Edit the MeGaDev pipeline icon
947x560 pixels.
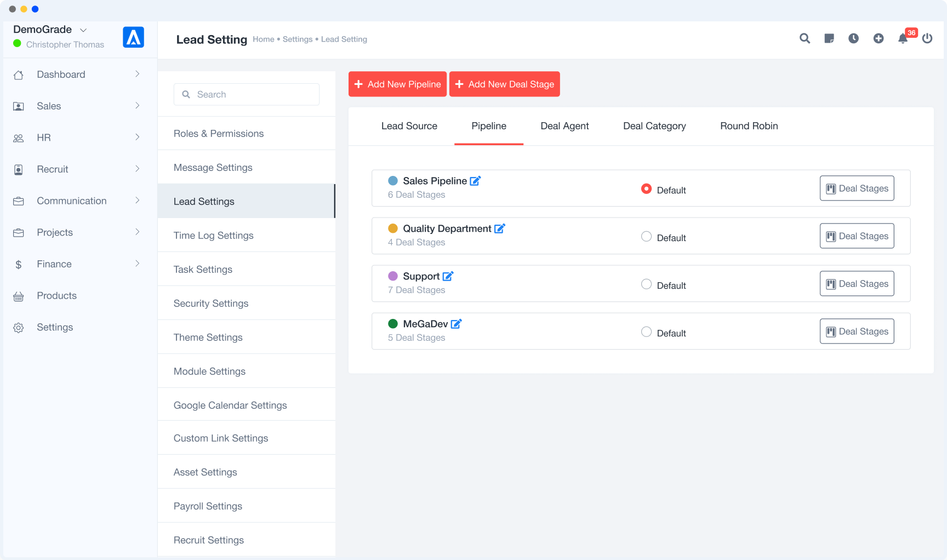(x=456, y=324)
